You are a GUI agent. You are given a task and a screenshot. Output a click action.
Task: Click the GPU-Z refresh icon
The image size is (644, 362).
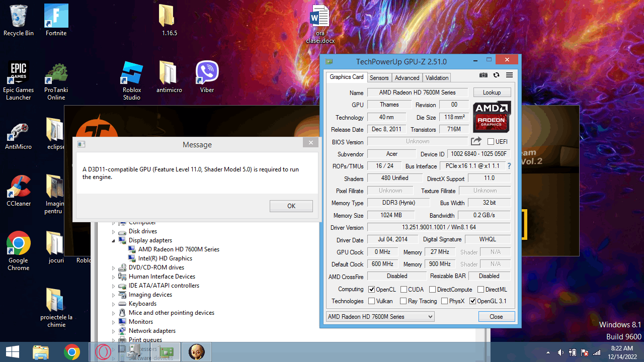click(496, 75)
